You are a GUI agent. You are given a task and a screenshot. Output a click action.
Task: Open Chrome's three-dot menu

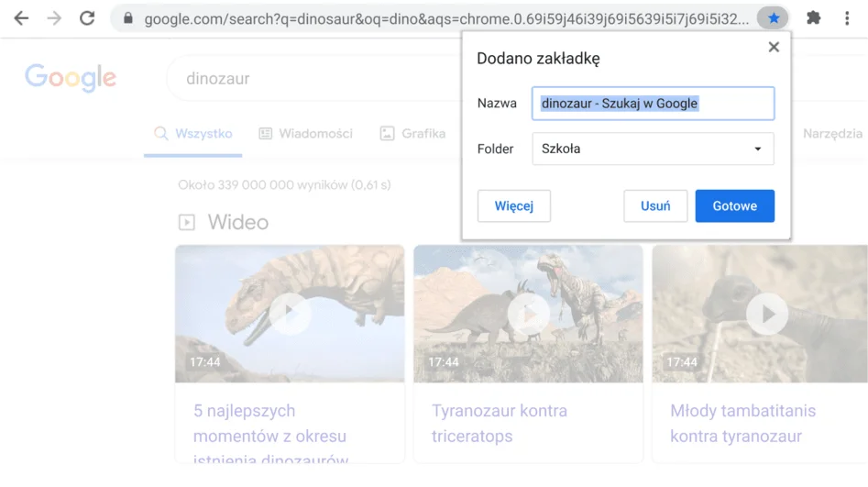(847, 18)
